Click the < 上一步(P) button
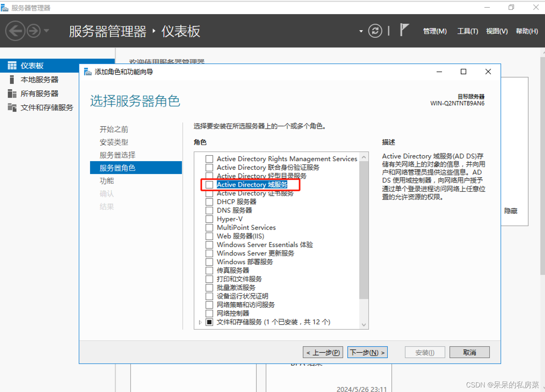The width and height of the screenshot is (545, 392). [x=323, y=352]
